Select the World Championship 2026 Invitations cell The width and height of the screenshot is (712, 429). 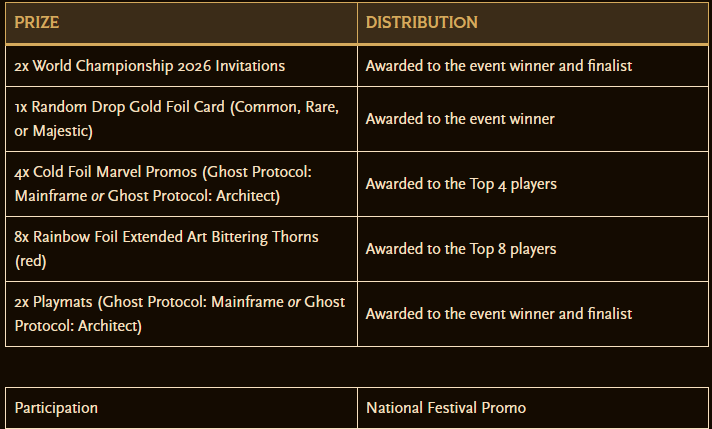[150, 66]
